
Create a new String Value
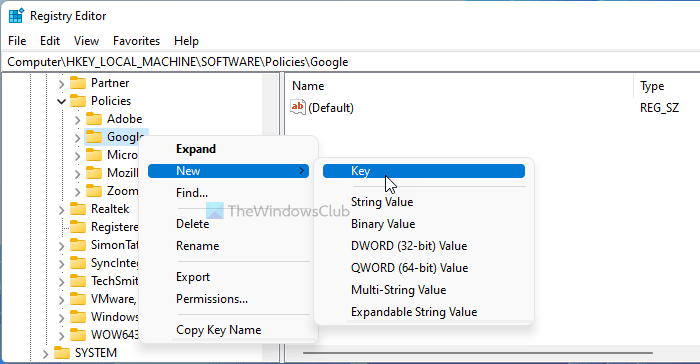[x=424, y=202]
